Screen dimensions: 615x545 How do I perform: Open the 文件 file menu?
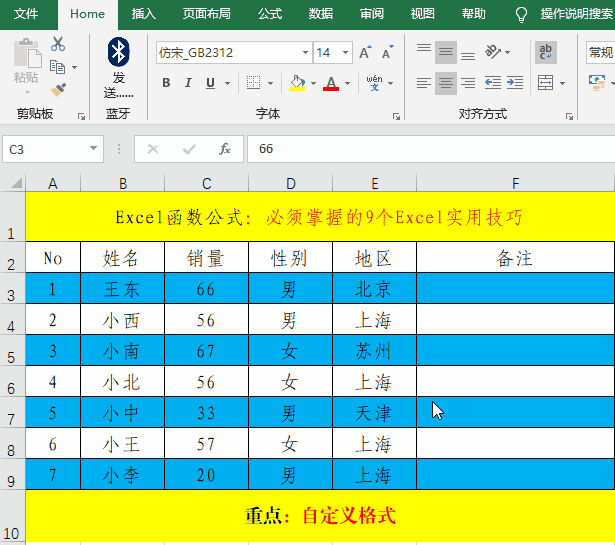26,14
